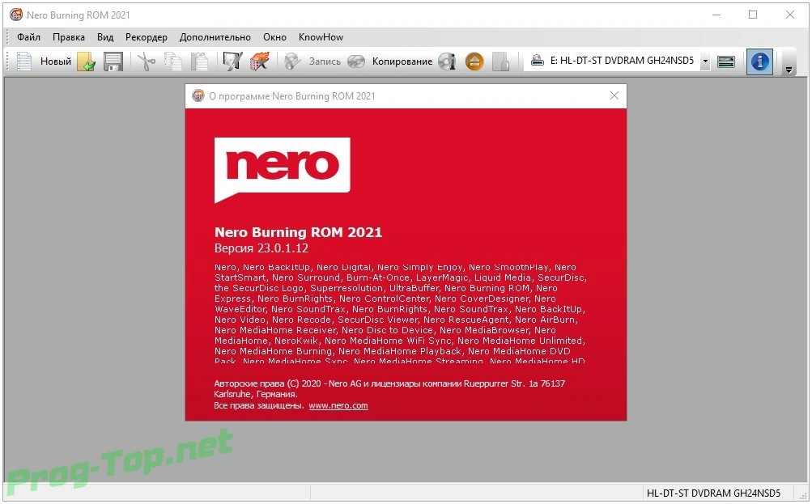This screenshot has width=812, height=504.
Task: Click the Версия 23.0.1.12 text
Action: coord(261,248)
